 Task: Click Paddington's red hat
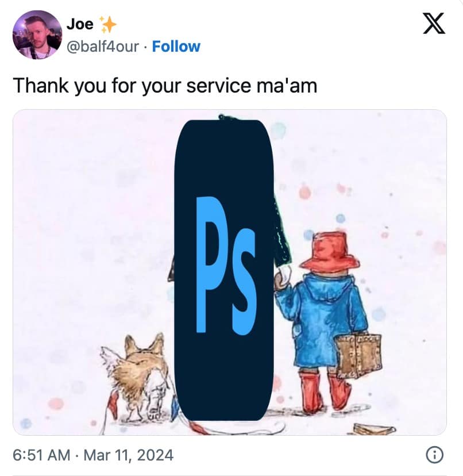click(x=330, y=251)
